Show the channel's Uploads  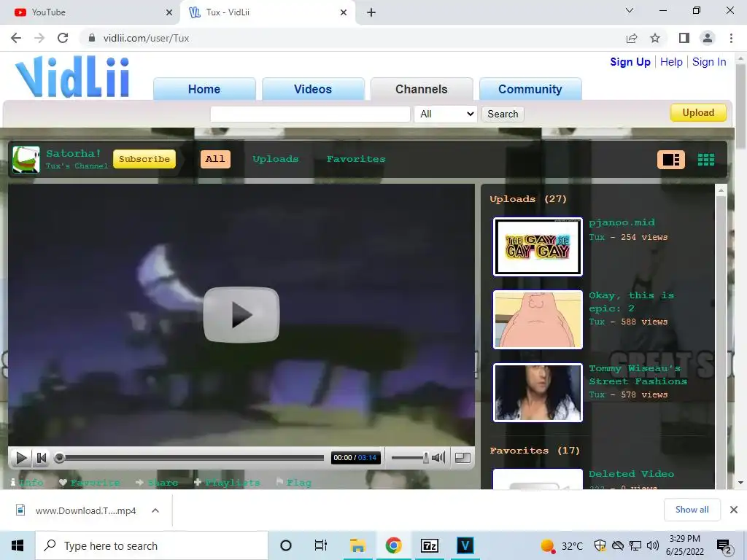point(275,159)
